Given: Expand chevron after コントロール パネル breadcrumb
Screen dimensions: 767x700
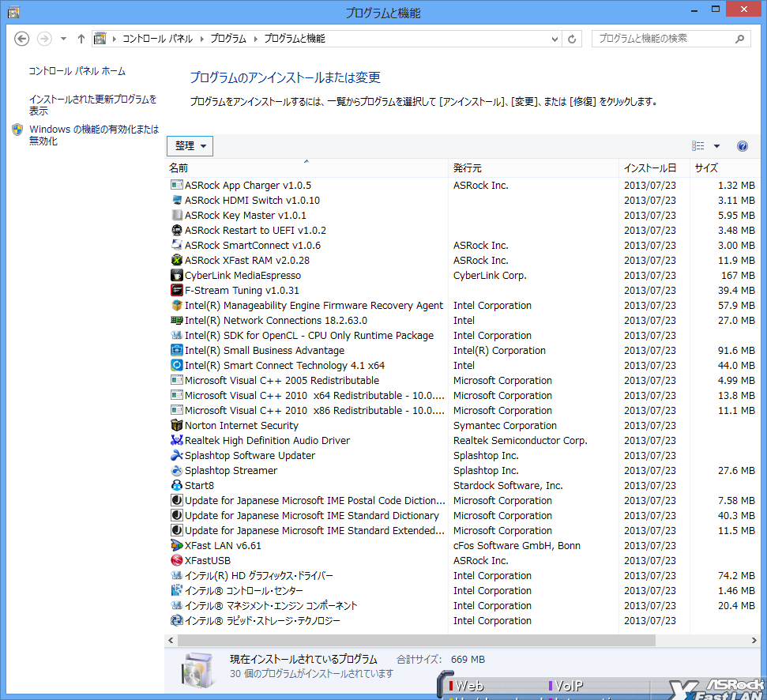Looking at the screenshot, I should [201, 40].
